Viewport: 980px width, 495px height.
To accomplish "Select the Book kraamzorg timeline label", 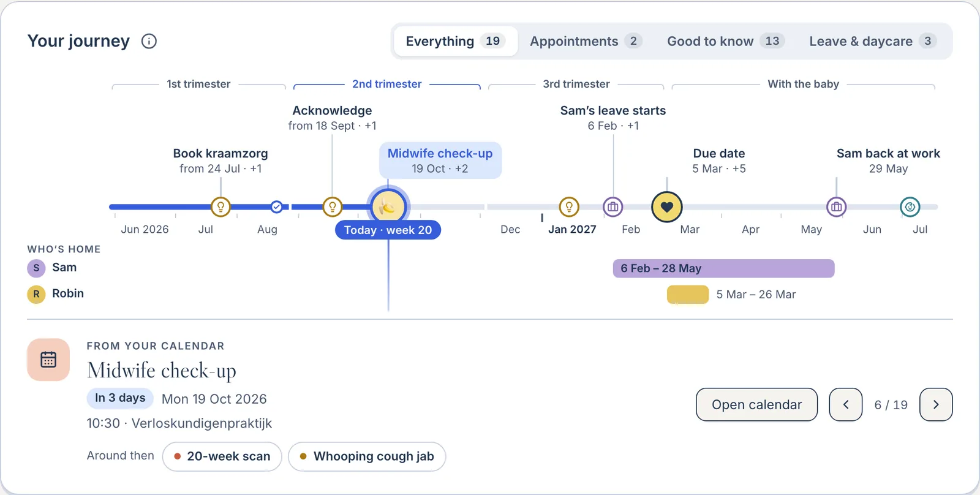I will 221,161.
